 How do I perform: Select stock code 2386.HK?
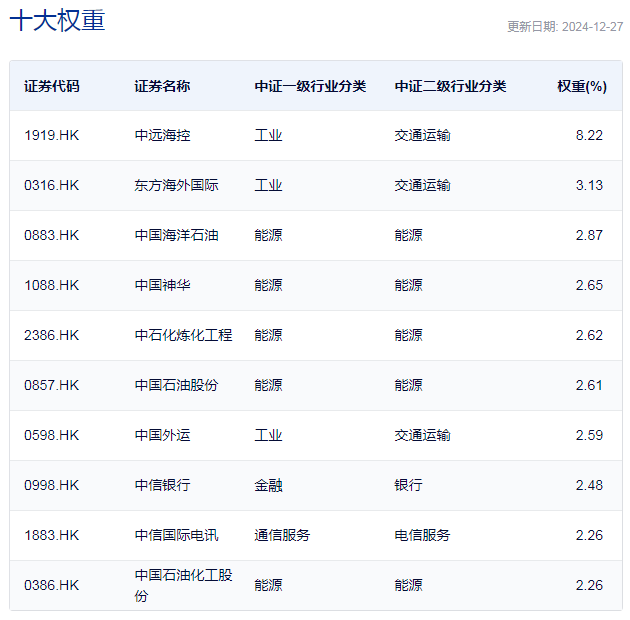(x=51, y=335)
